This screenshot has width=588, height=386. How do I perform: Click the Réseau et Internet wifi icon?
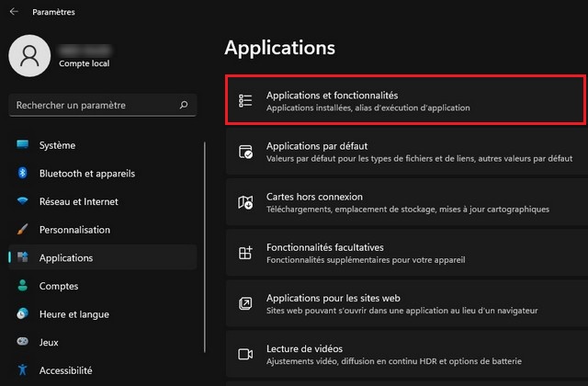(x=22, y=201)
